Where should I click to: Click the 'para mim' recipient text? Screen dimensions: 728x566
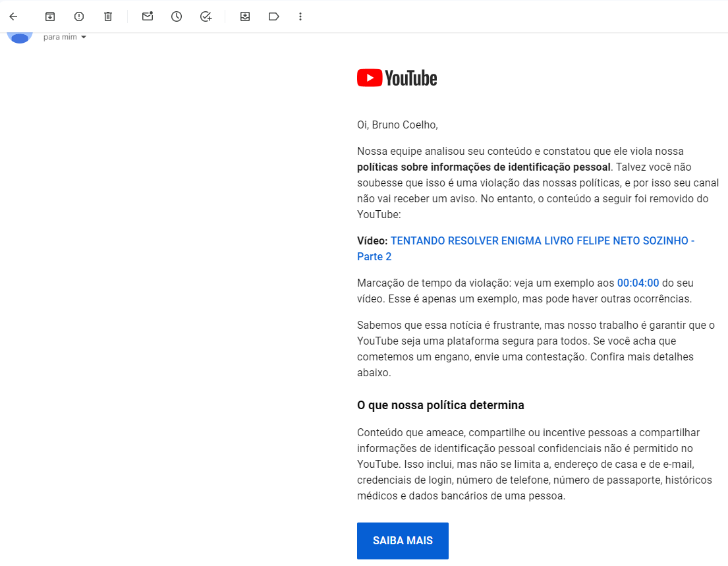(60, 37)
